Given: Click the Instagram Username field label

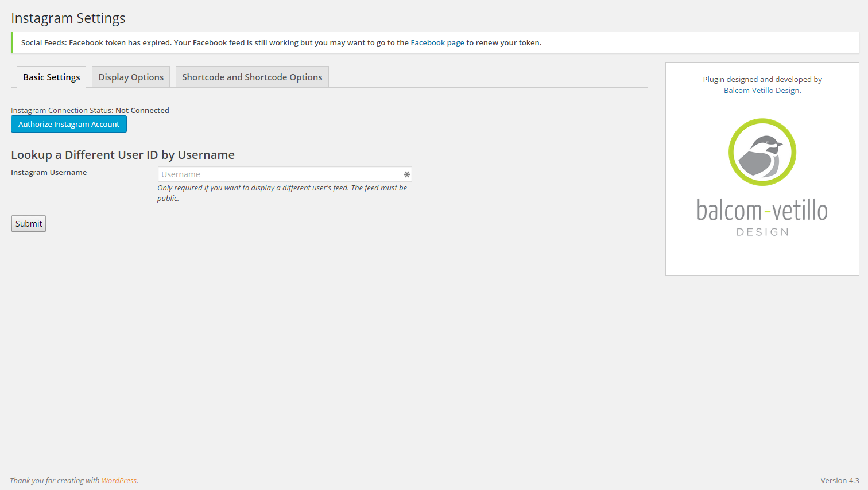Looking at the screenshot, I should [x=49, y=173].
